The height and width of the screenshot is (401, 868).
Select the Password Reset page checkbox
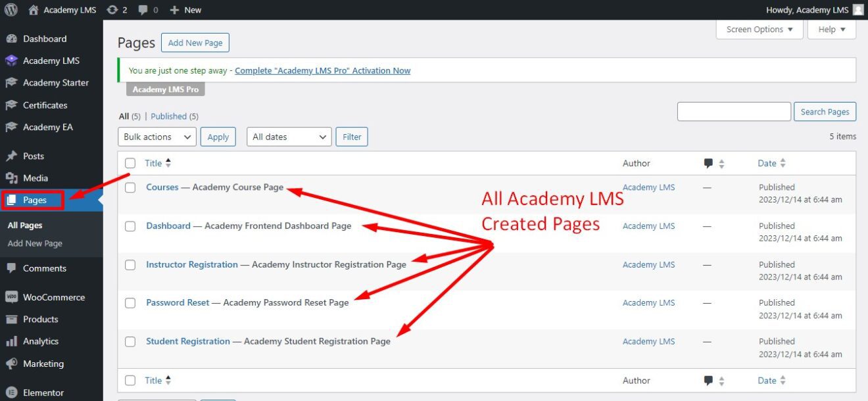coord(130,302)
